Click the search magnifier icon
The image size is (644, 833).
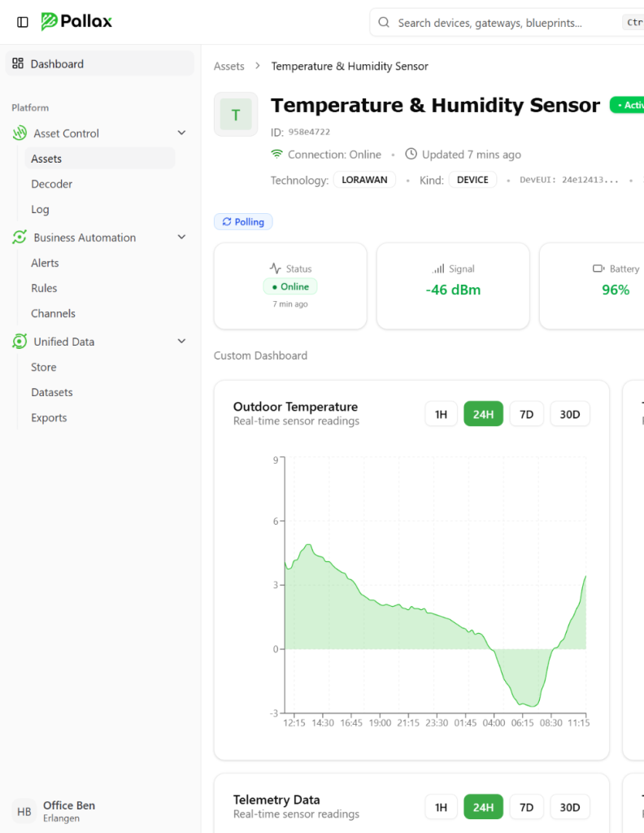click(384, 23)
